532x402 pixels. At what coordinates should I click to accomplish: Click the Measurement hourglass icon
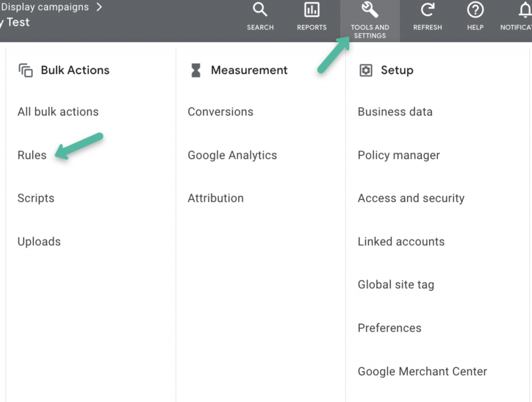click(x=196, y=70)
